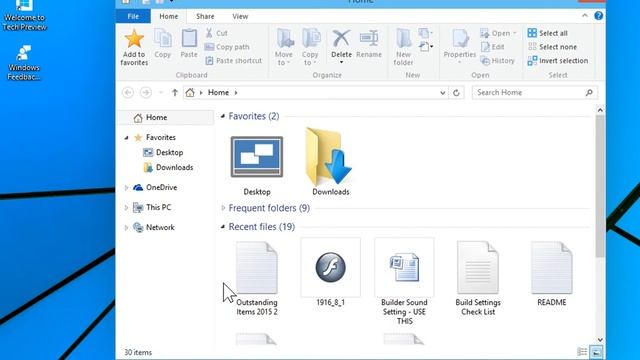The width and height of the screenshot is (640, 360).
Task: Click the search magnifier icon
Action: point(589,93)
